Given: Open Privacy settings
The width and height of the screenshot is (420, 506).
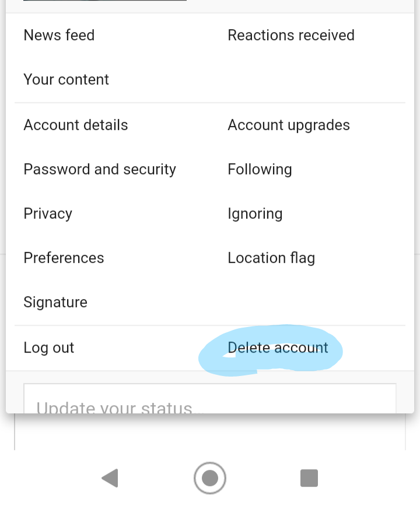Looking at the screenshot, I should pos(48,213).
